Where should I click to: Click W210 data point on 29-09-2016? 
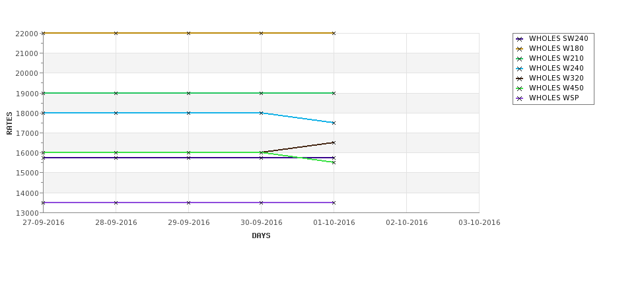point(188,93)
